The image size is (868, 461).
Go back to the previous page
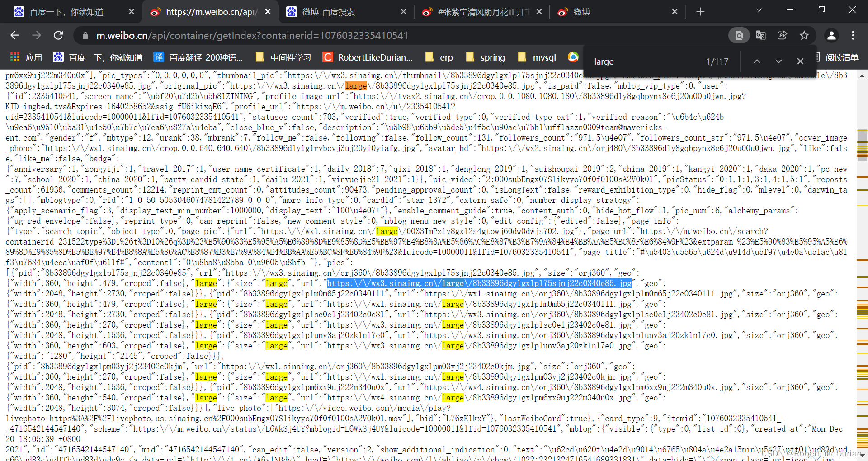(15, 35)
